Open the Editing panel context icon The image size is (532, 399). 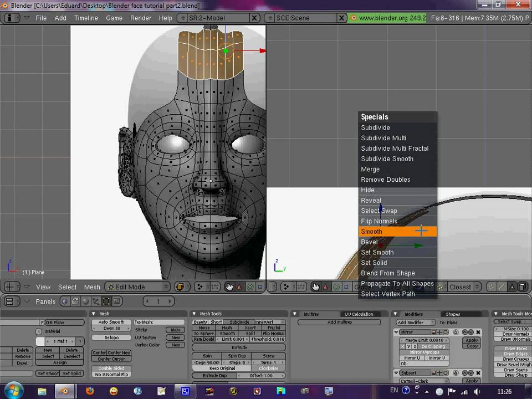[x=106, y=301]
